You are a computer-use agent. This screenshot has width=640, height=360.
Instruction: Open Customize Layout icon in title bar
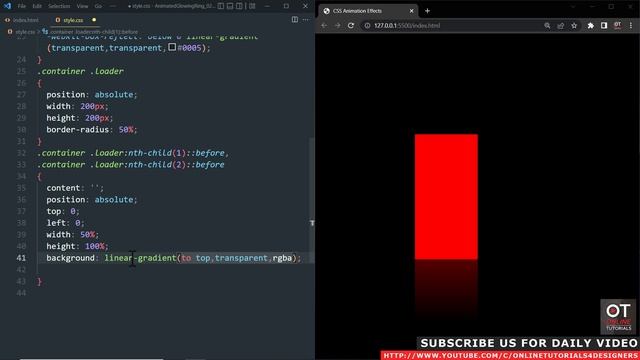tap(252, 6)
